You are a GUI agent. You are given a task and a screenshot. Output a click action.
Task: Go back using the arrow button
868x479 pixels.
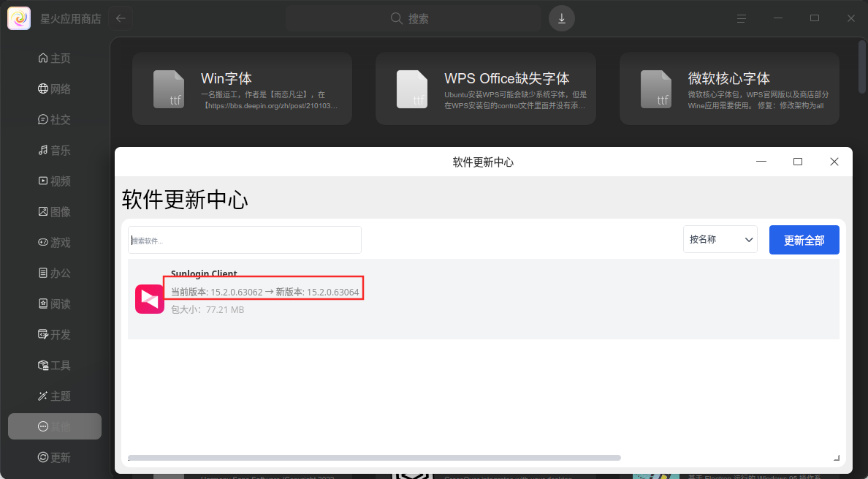tap(121, 18)
